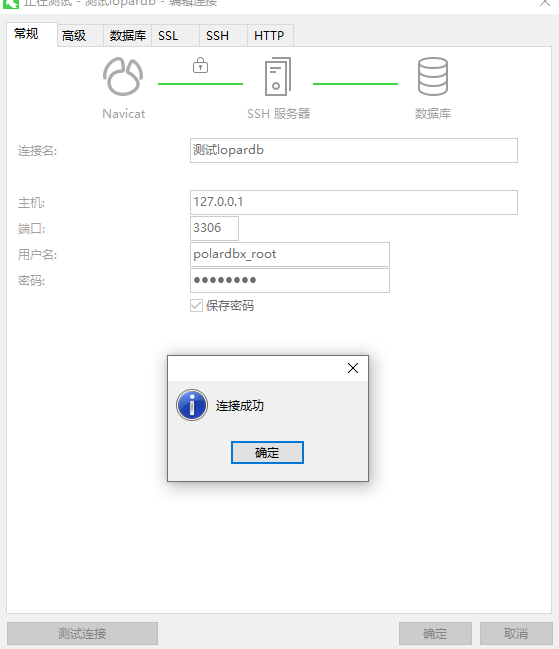Viewport: 559px width, 649px height.
Task: Click the bottom 确定 button of the editor
Action: pyautogui.click(x=435, y=633)
